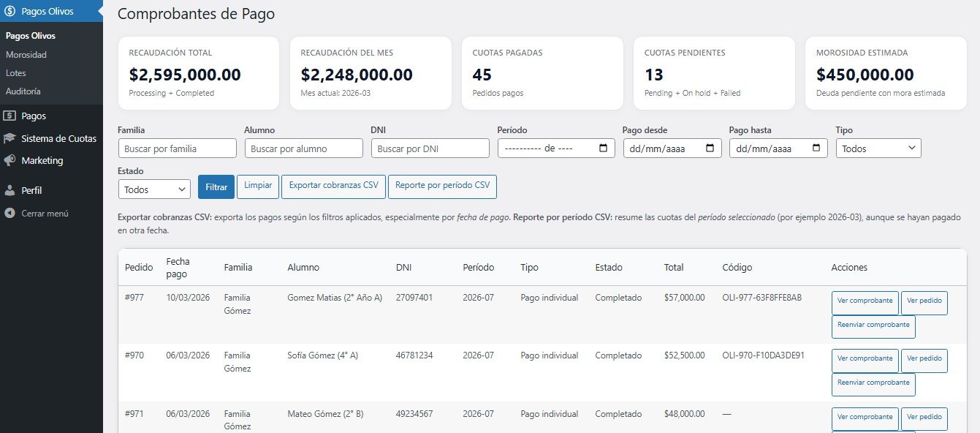Open Pagos Olivos top menu
This screenshot has width=980, height=433.
click(x=51, y=11)
